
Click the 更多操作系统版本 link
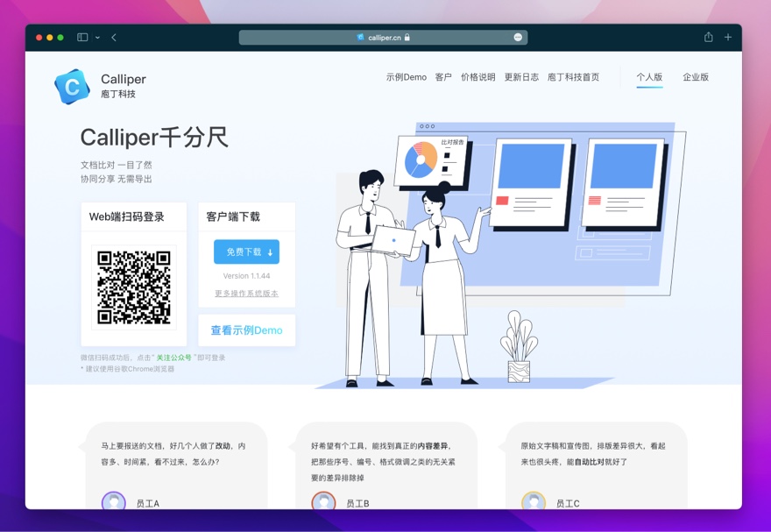pos(246,294)
